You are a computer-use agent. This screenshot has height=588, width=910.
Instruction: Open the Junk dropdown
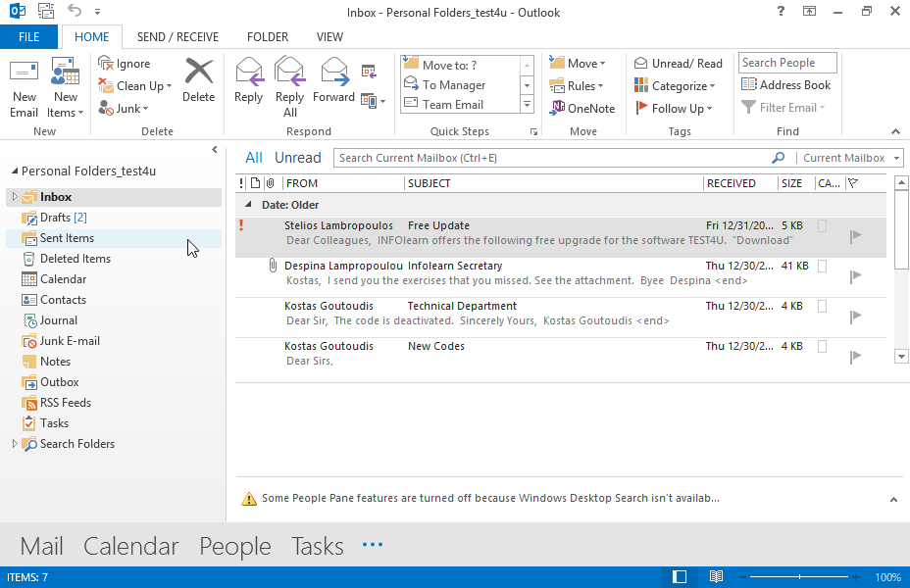[x=124, y=109]
